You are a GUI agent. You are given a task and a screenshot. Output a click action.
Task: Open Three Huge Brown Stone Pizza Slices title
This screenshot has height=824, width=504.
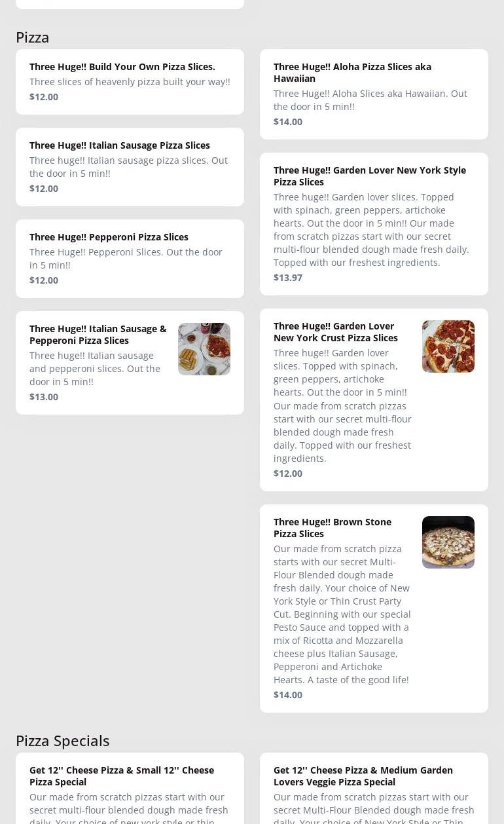click(x=332, y=527)
